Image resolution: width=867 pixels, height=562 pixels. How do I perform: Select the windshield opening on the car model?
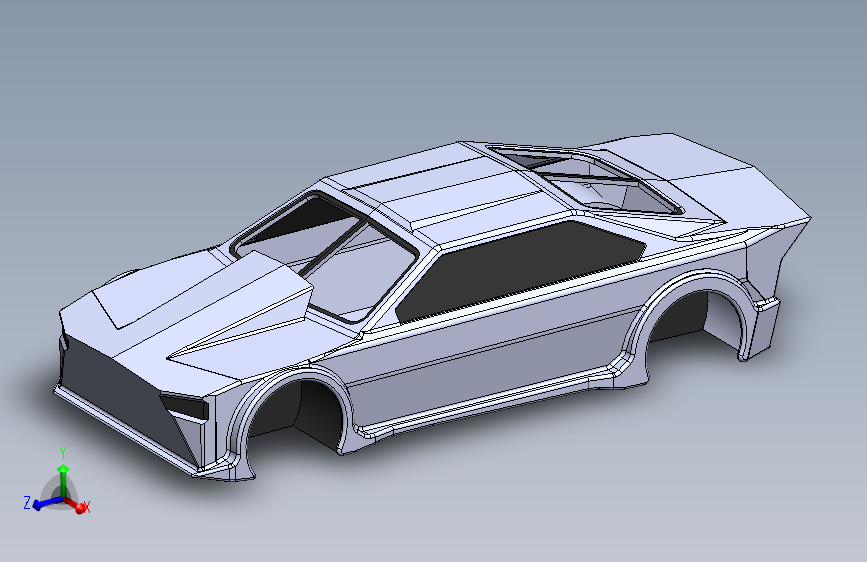[326, 256]
